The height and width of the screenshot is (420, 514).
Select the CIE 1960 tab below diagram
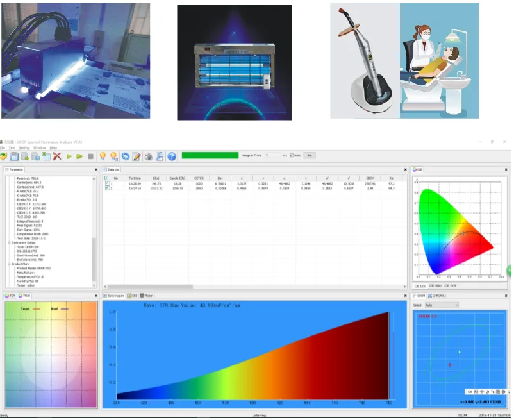435,286
